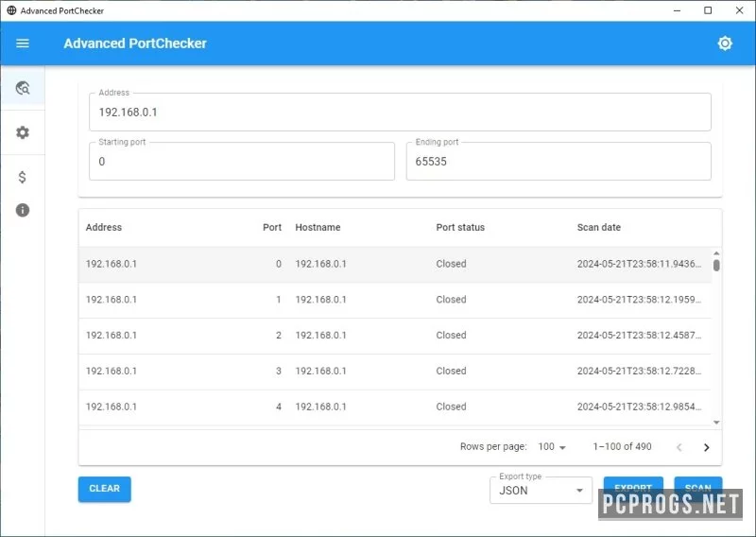
Task: Click the scan date 2024-05-21T23:58:12.9854
Action: click(x=639, y=407)
